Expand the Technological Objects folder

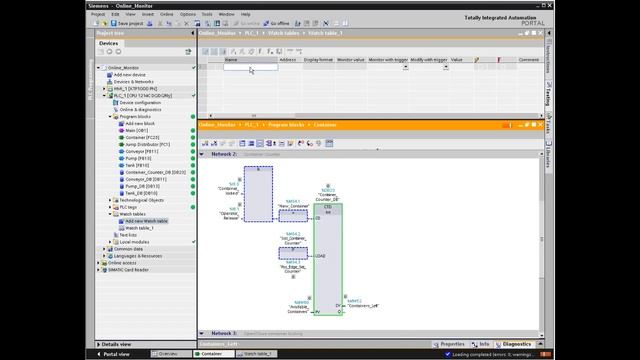110,200
